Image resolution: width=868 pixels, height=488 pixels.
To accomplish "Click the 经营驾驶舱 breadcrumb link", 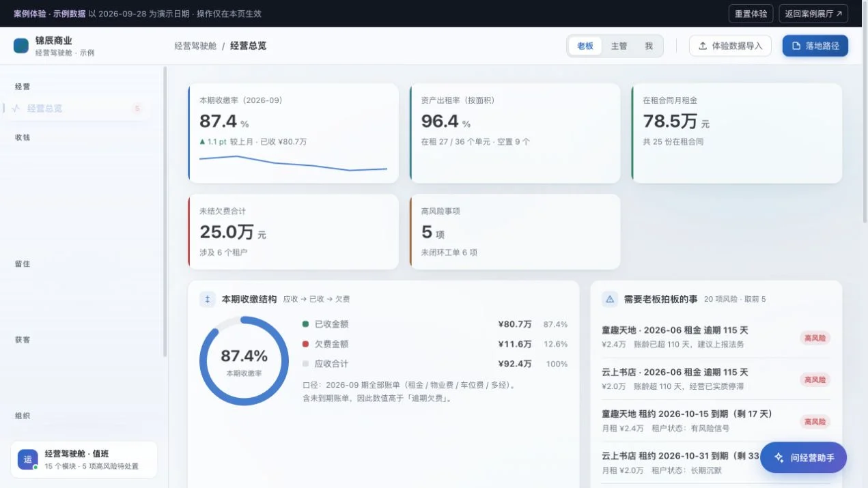I will click(195, 46).
